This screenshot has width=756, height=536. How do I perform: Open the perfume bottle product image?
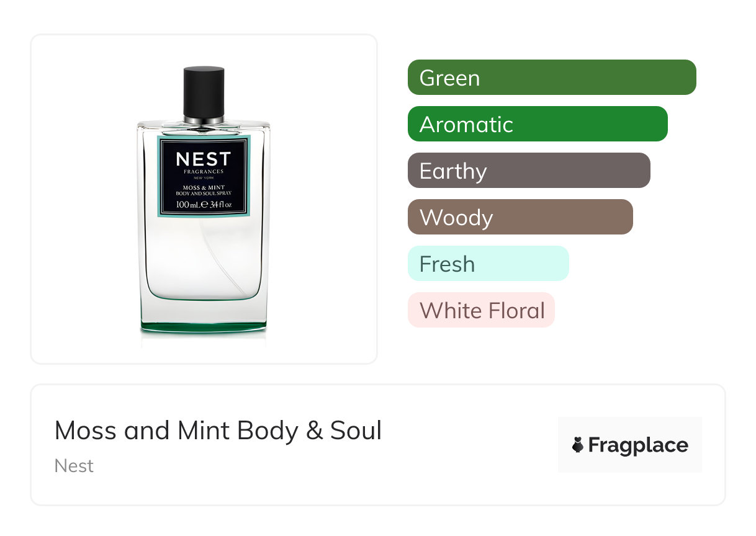click(204, 261)
